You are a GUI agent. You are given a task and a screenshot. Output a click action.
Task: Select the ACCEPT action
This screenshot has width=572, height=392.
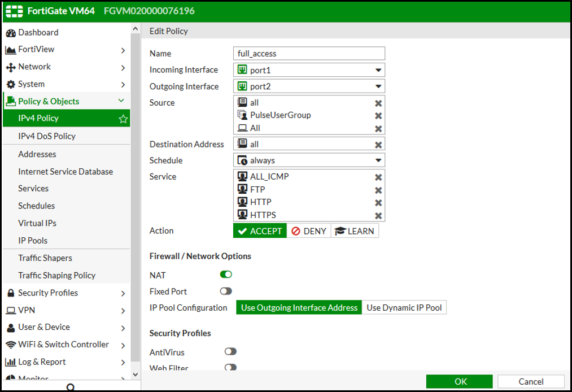(260, 231)
